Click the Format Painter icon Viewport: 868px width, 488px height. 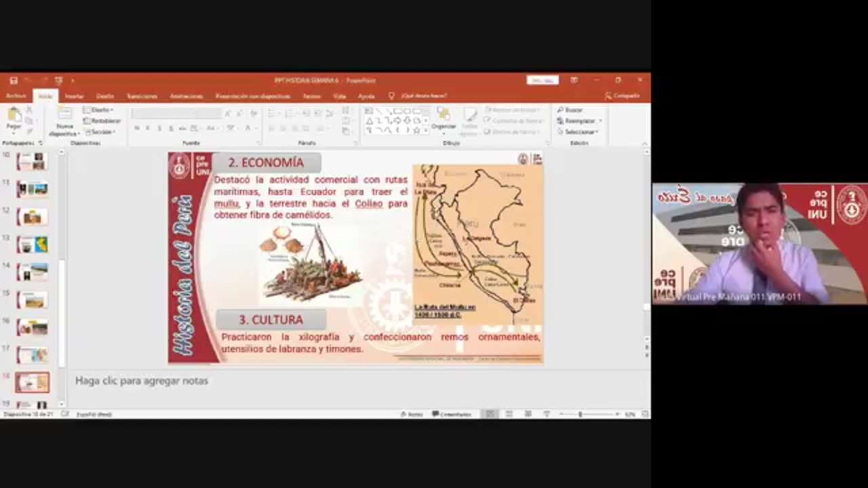pyautogui.click(x=29, y=131)
